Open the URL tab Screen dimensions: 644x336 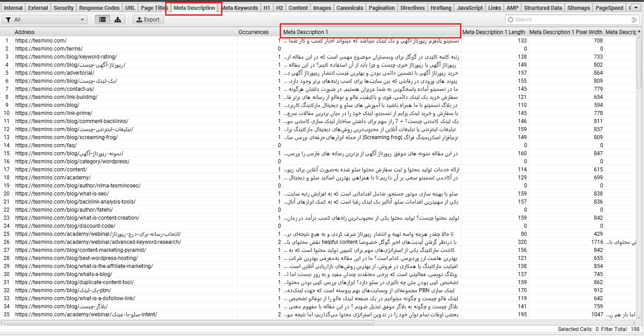130,8
